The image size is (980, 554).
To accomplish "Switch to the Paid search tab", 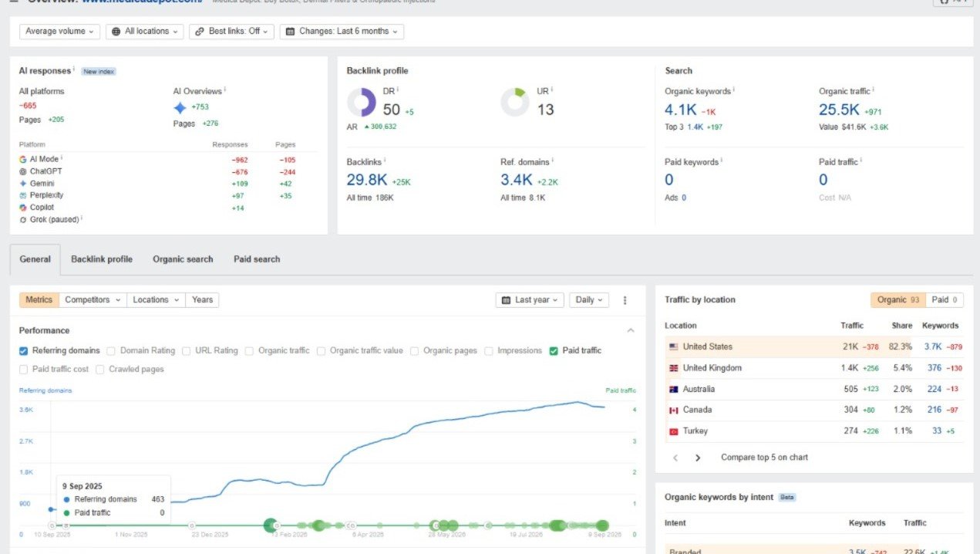I will click(x=257, y=259).
